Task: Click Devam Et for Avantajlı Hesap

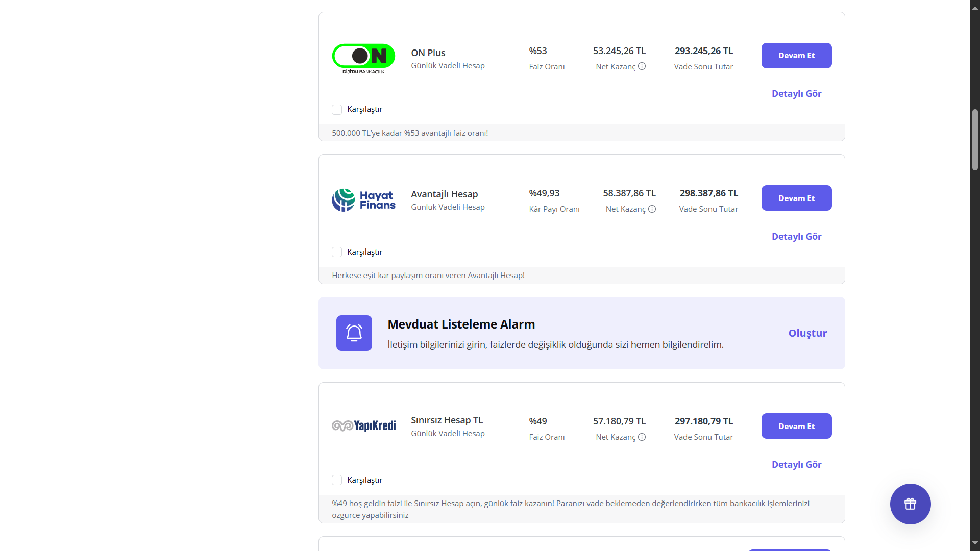Action: pos(796,198)
